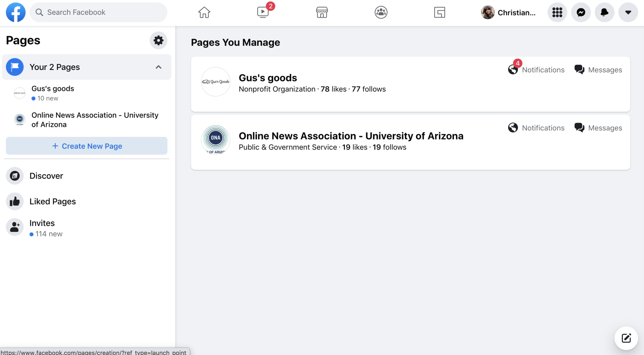Open Messages for Gus's goods
The width and height of the screenshot is (644, 355).
[598, 70]
